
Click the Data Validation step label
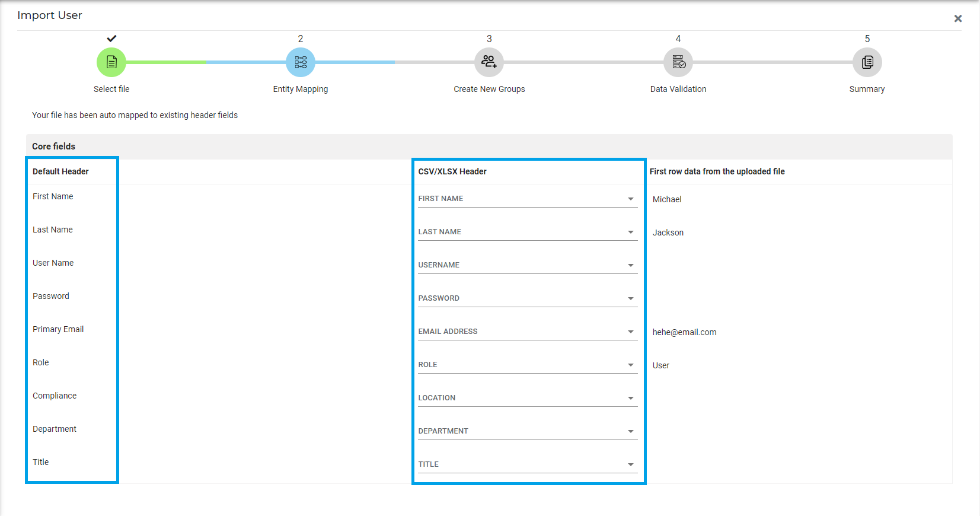pyautogui.click(x=678, y=89)
